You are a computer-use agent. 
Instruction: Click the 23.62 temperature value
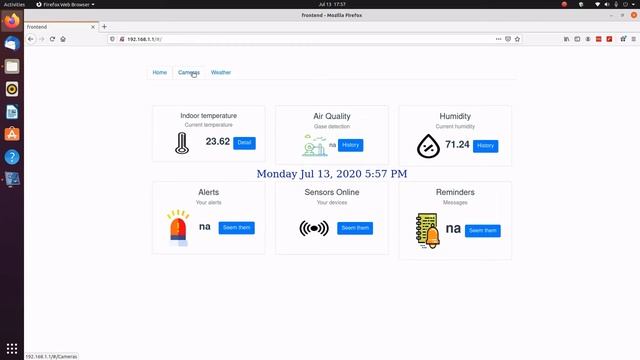coord(218,142)
